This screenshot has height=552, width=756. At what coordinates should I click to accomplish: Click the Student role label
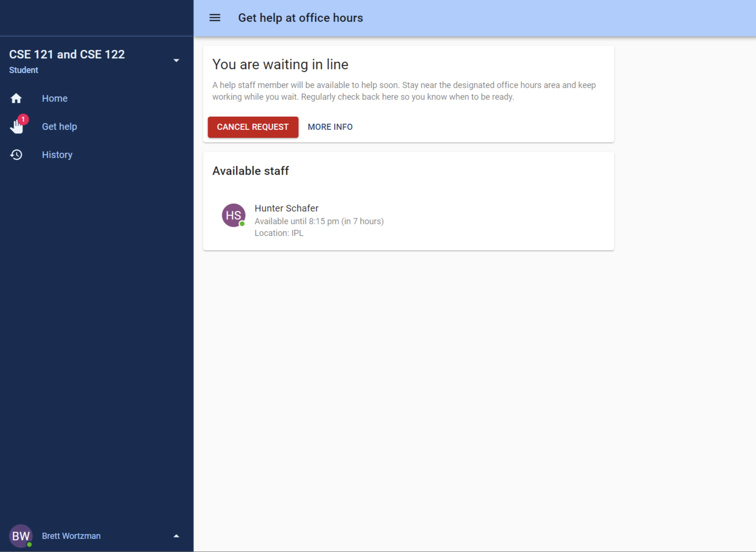click(x=23, y=70)
